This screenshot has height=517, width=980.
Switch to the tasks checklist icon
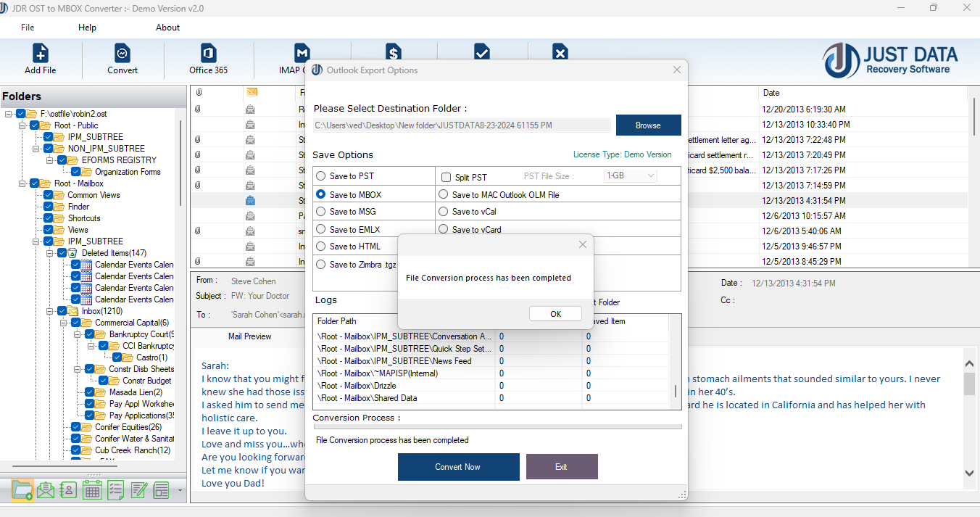pyautogui.click(x=115, y=490)
